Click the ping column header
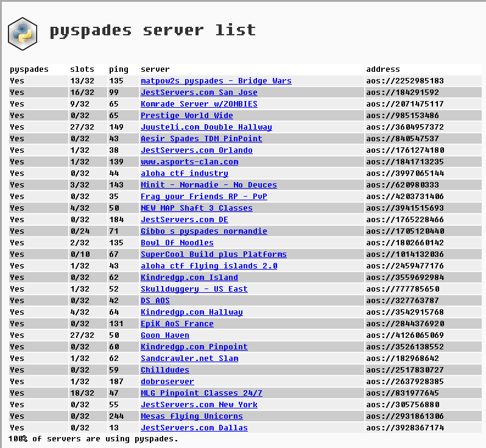Viewport: 486px width, 448px height. point(119,69)
